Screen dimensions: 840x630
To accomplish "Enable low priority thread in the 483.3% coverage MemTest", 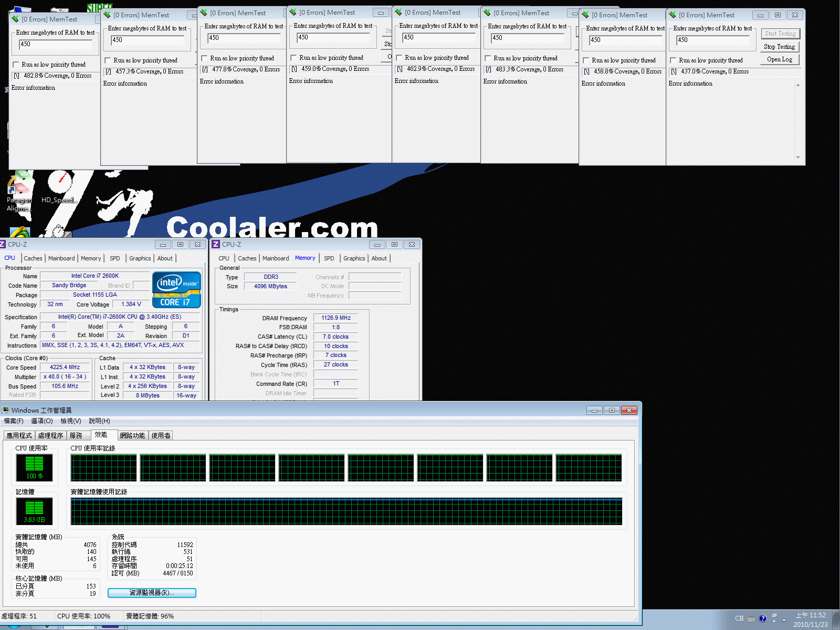I will 488,58.
